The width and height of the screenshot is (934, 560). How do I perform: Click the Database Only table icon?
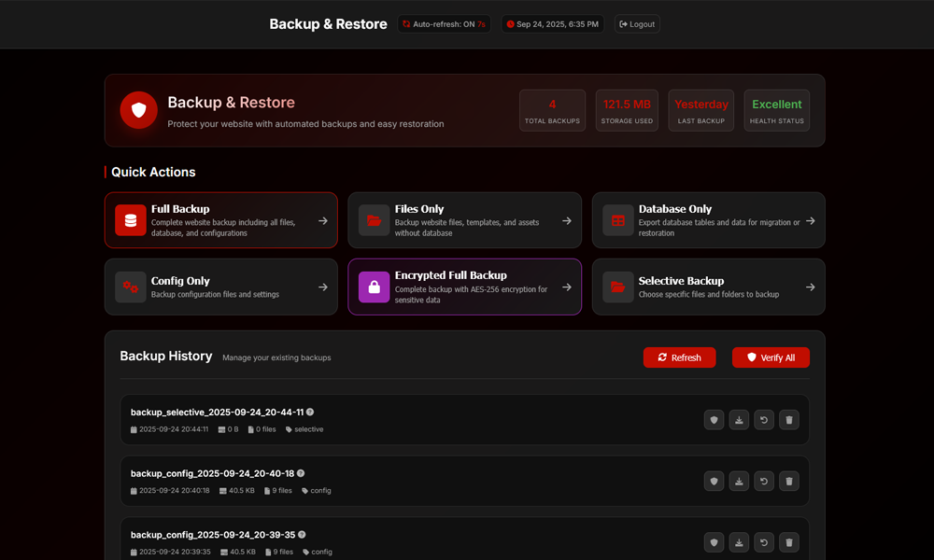click(x=617, y=219)
